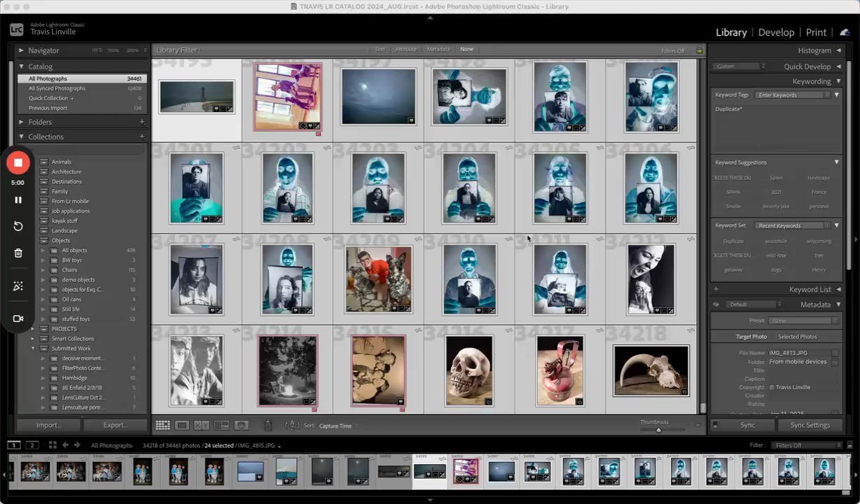Open the Filters Off dropdown in filmstrip
860x504 pixels.
pos(806,445)
